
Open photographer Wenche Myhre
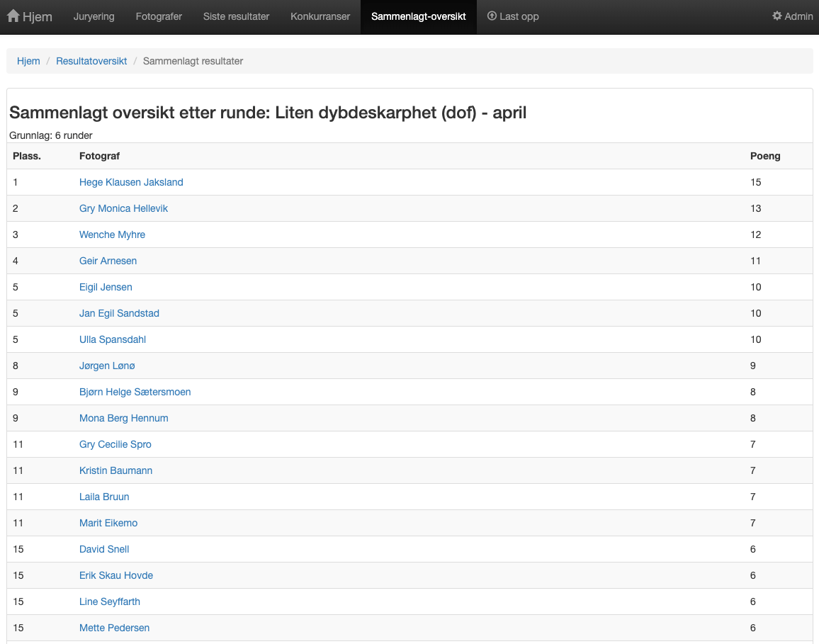point(113,235)
